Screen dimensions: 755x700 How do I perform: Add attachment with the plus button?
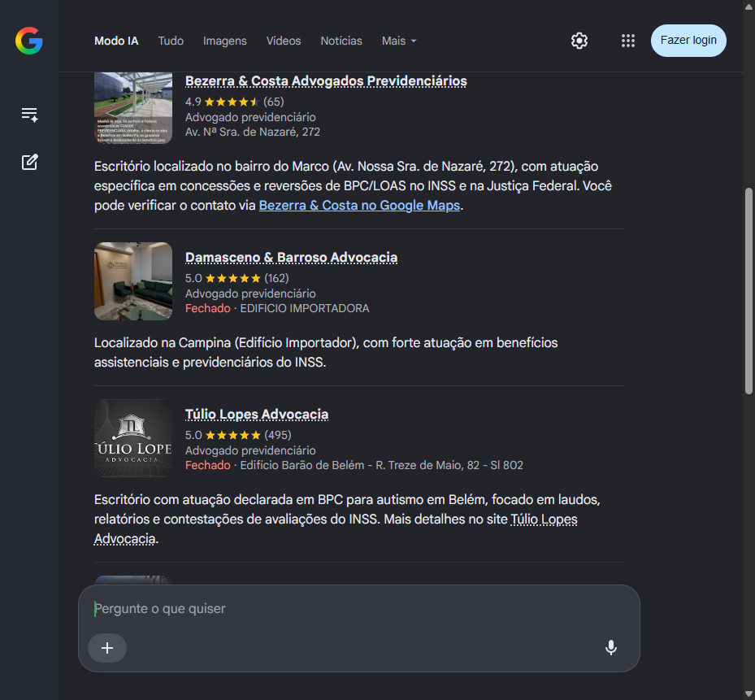107,647
